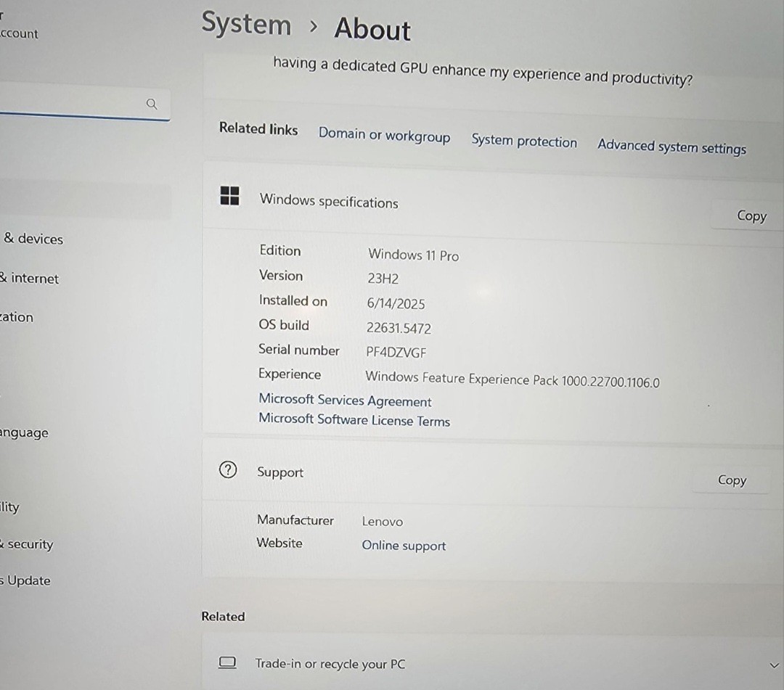Open the '& internet' sidebar item
784x690 pixels.
pos(30,278)
